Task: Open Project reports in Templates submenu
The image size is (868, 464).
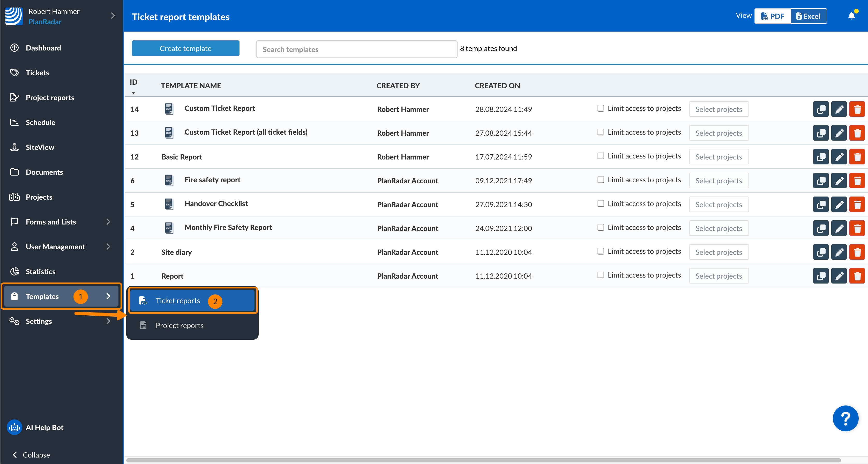Action: pos(179,325)
